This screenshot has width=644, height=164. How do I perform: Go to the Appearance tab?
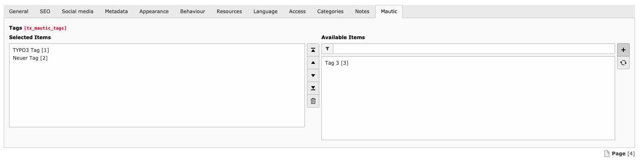click(154, 12)
